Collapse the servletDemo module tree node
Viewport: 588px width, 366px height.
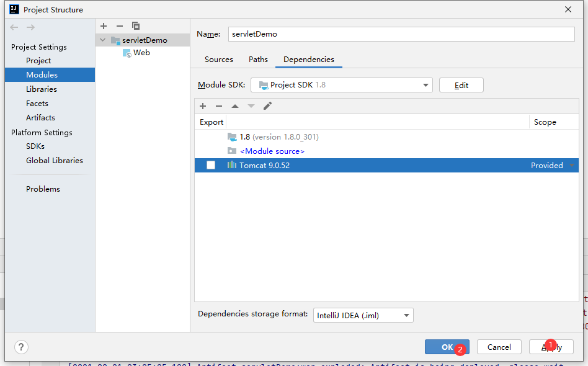click(103, 40)
